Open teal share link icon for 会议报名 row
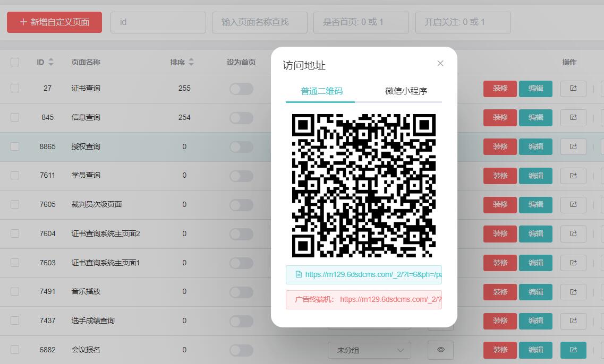The width and height of the screenshot is (604, 364). click(573, 350)
